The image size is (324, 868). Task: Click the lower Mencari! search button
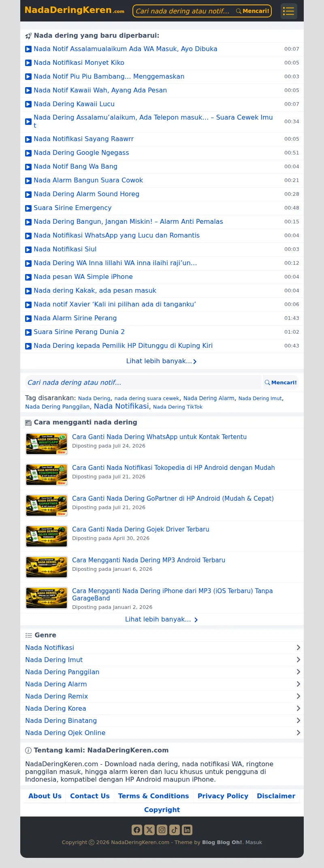(x=281, y=382)
